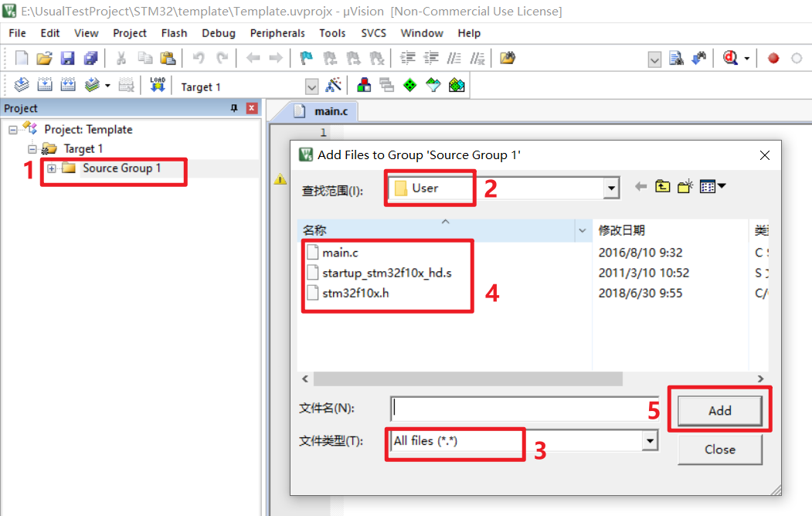Image resolution: width=812 pixels, height=516 pixels.
Task: Pin the Project panel
Action: (234, 107)
